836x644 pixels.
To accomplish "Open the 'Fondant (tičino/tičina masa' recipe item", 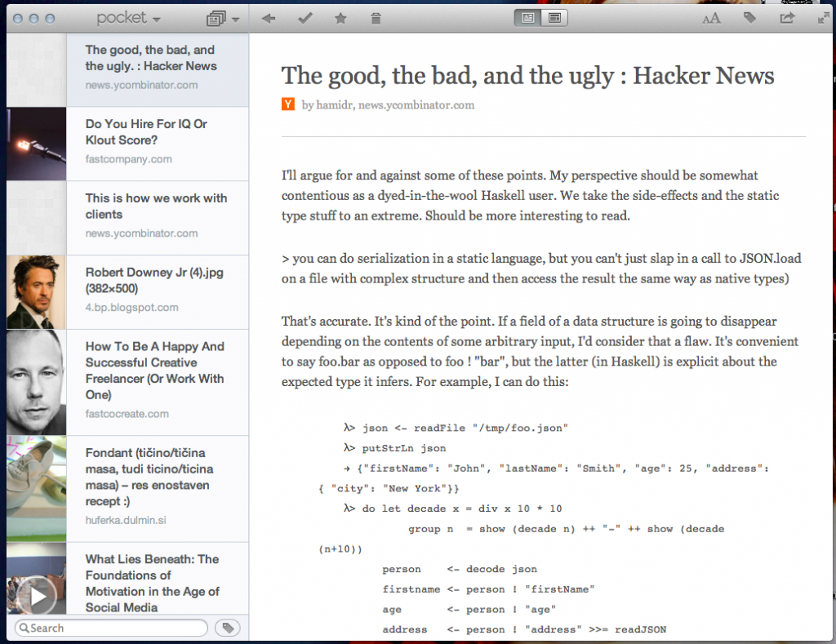I will (128, 489).
